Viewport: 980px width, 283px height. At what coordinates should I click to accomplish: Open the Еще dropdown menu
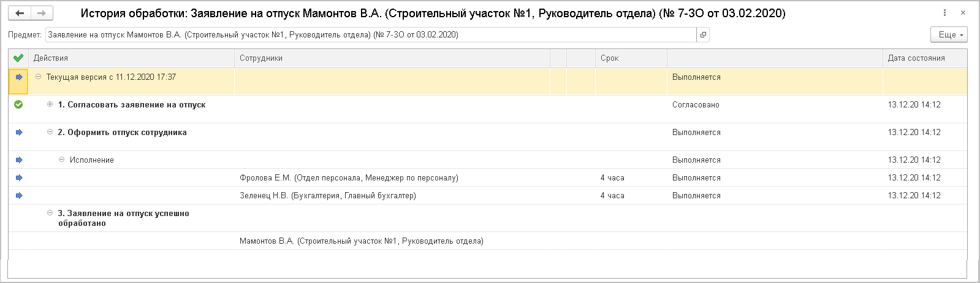(x=948, y=35)
